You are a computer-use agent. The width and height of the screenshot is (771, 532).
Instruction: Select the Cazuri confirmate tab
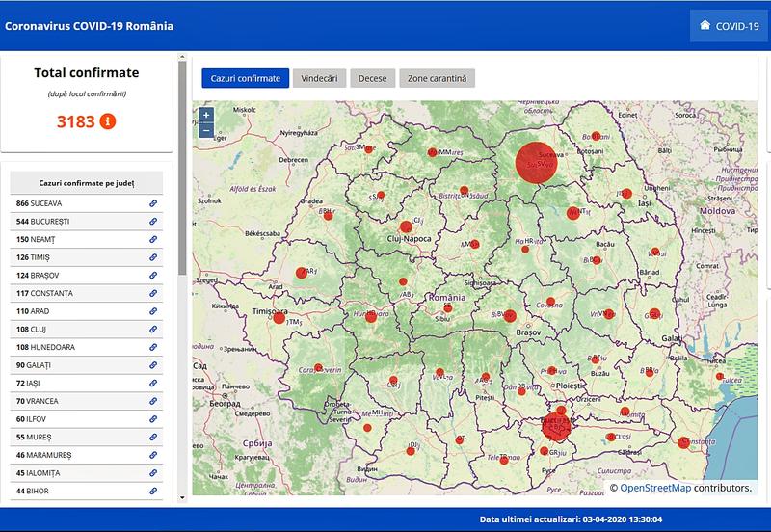(x=245, y=78)
